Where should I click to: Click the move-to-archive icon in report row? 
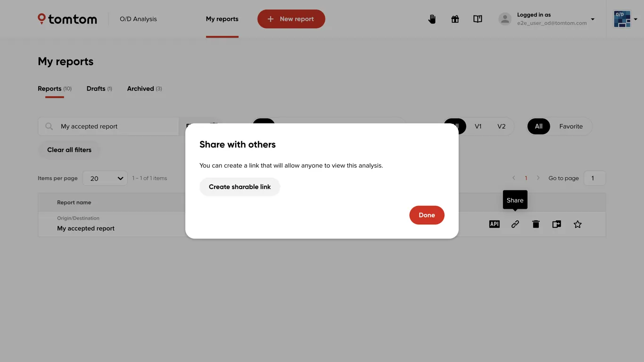557,224
